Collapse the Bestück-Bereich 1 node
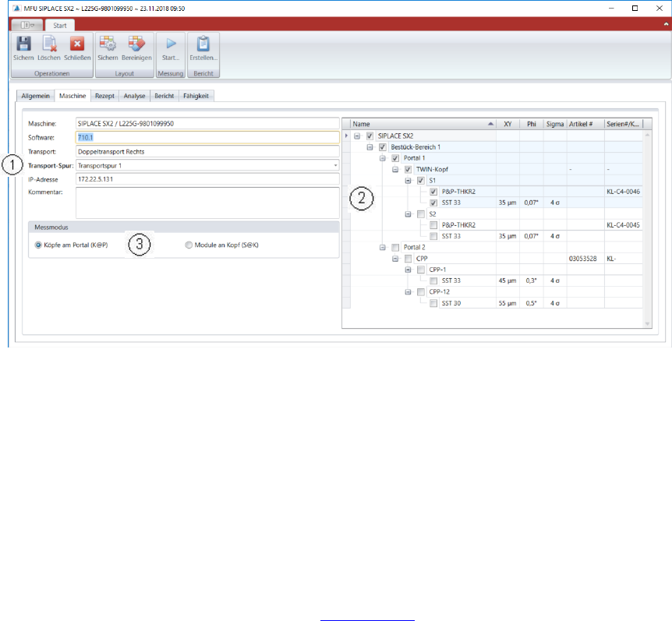 click(x=370, y=147)
